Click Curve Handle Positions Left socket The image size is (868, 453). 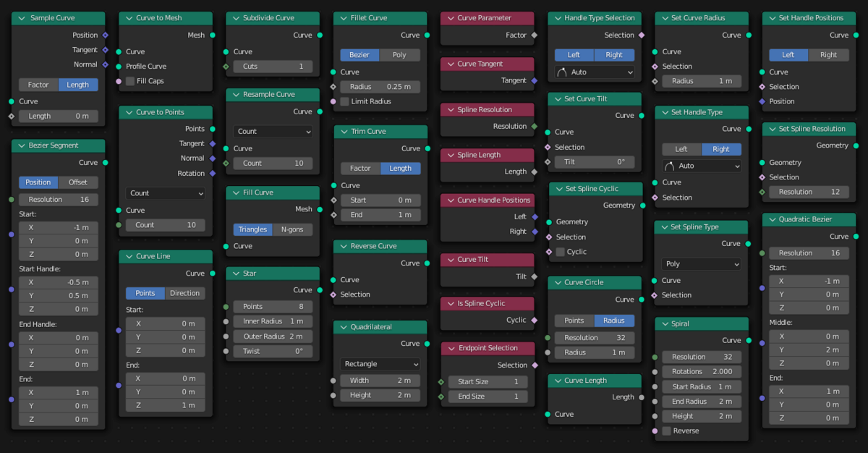coord(535,217)
